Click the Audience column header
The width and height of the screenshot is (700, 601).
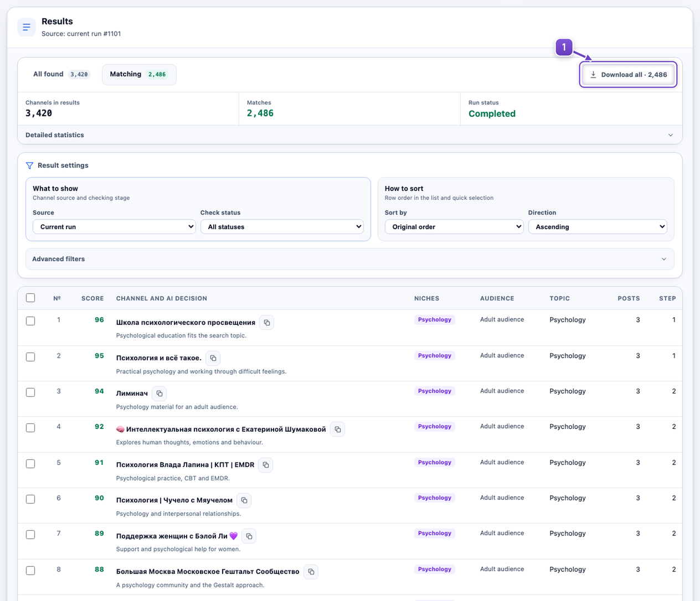(497, 298)
